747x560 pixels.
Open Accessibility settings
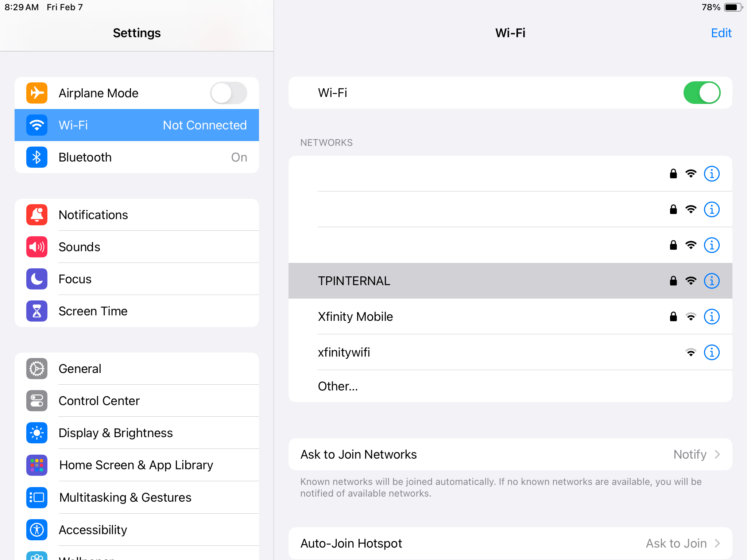[93, 530]
